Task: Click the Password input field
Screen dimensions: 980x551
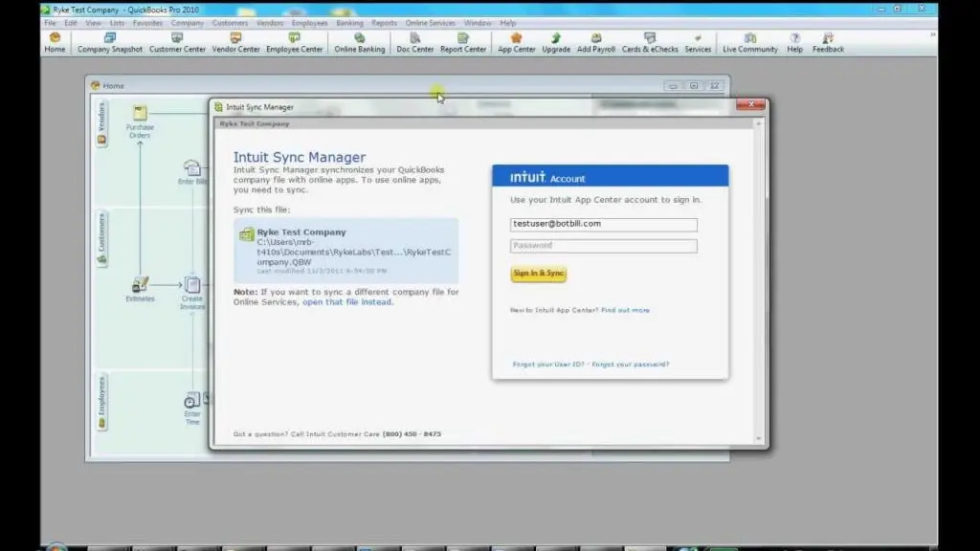Action: coord(603,246)
